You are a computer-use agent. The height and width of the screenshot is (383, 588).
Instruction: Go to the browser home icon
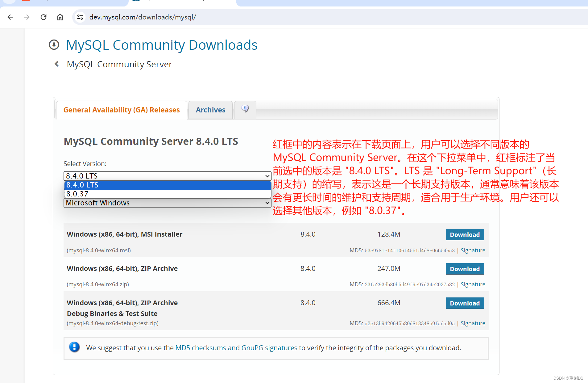(60, 17)
